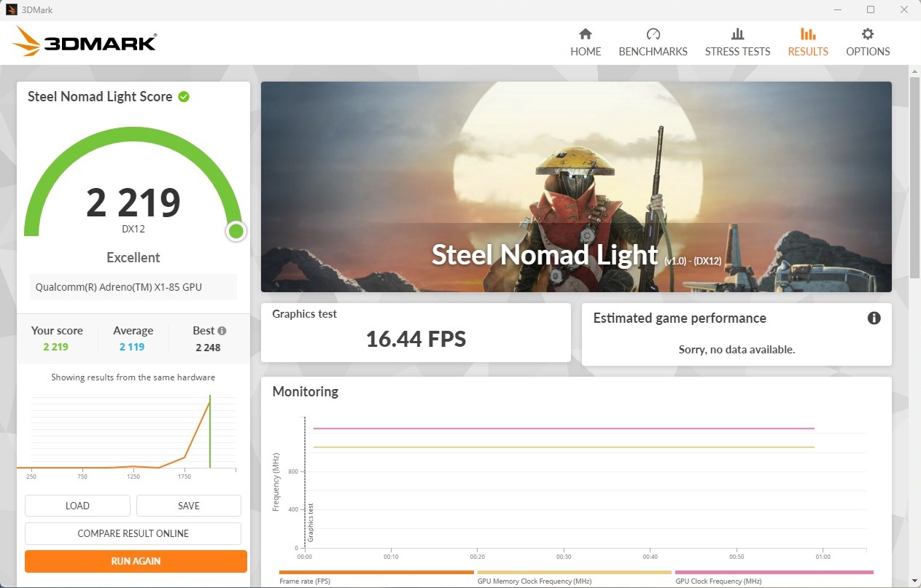The width and height of the screenshot is (921, 588).
Task: Click 'Sorry, no data available.' message
Action: 737,350
